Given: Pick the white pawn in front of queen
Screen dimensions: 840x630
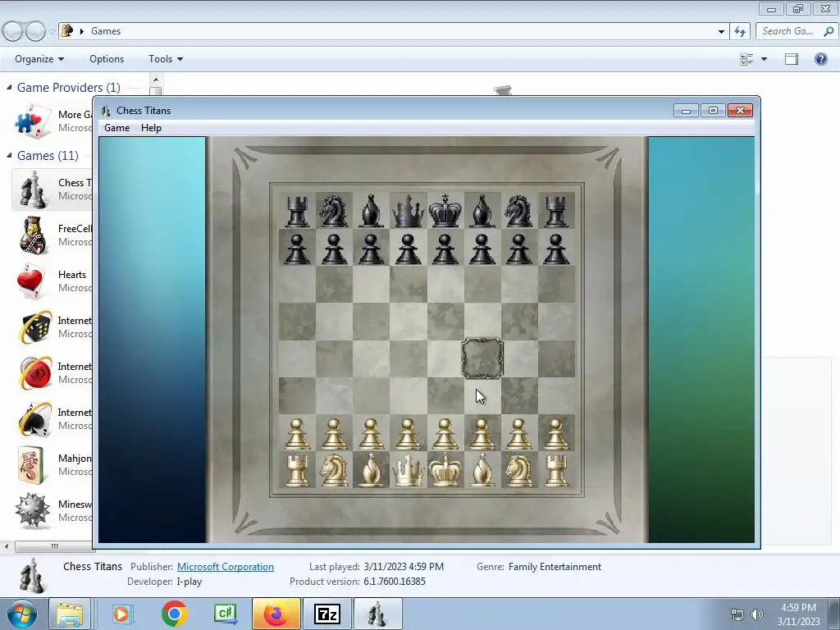Looking at the screenshot, I should coord(409,434).
